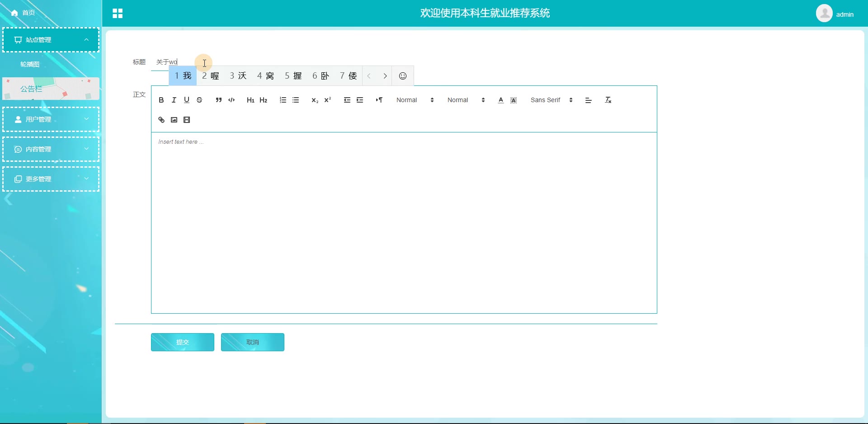Screen dimensions: 868x424
Task: Open the 轮播图 menu item
Action: 30,64
